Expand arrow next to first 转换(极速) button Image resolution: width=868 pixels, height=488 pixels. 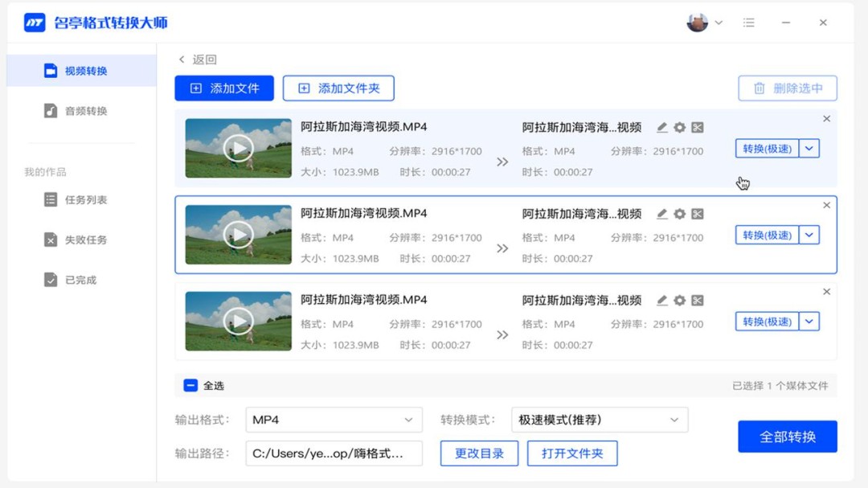point(809,149)
